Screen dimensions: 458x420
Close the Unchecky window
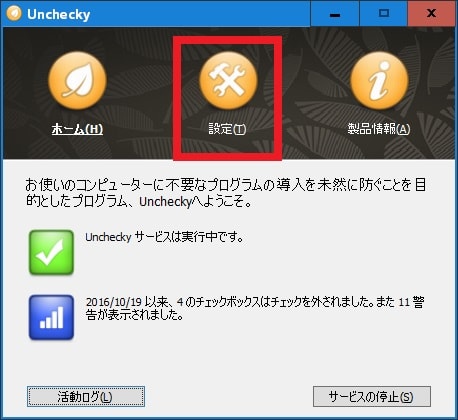pyautogui.click(x=431, y=14)
